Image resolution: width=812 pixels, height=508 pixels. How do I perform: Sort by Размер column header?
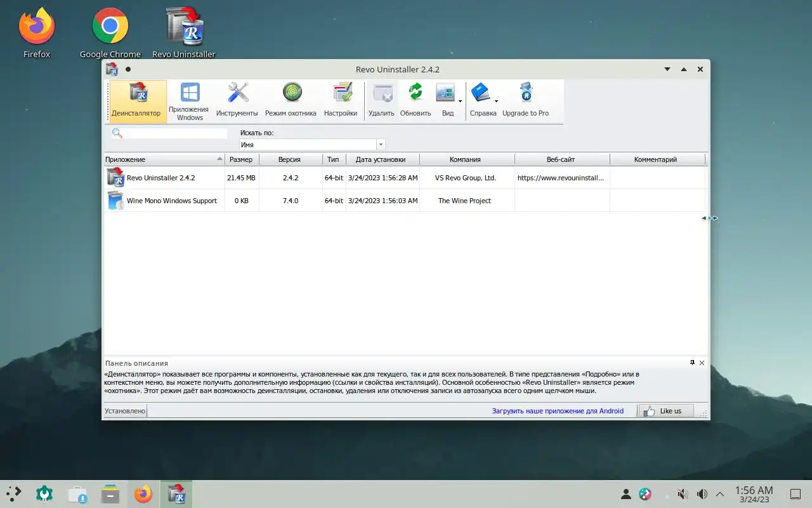pyautogui.click(x=241, y=159)
